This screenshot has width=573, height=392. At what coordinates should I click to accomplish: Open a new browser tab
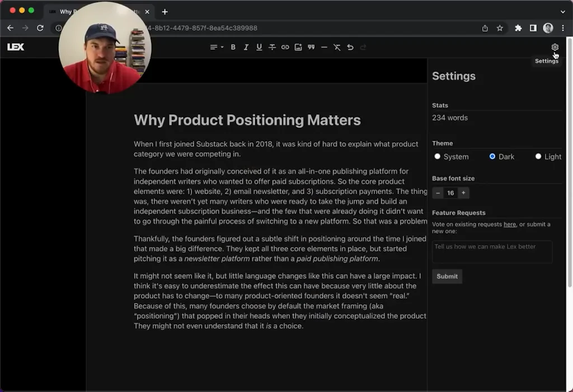pos(165,12)
